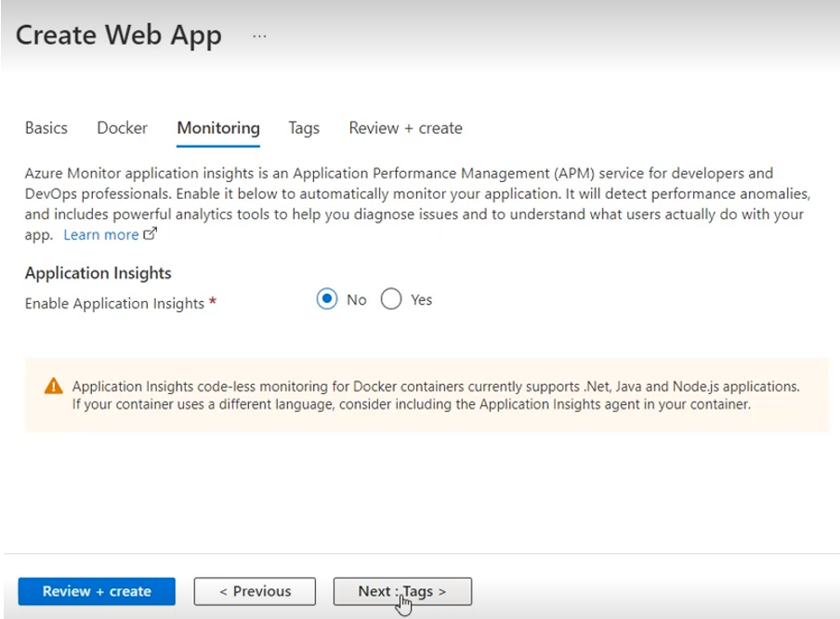
Task: Go to the Tags tab
Action: click(304, 128)
